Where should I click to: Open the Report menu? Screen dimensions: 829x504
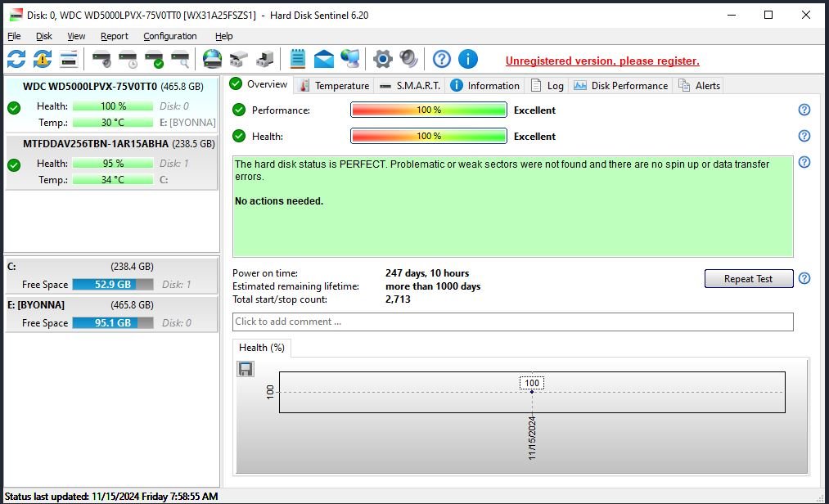pyautogui.click(x=115, y=36)
